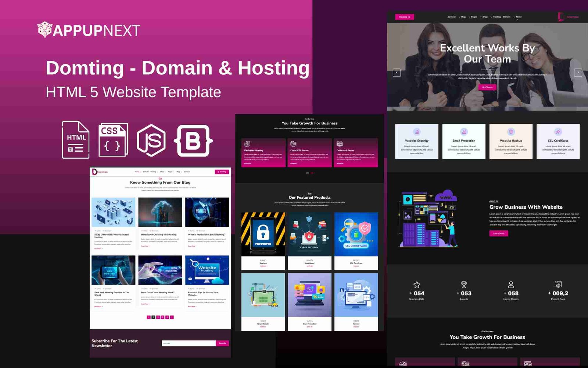Open the Website Hosting monitor blog thumbnail

[207, 270]
